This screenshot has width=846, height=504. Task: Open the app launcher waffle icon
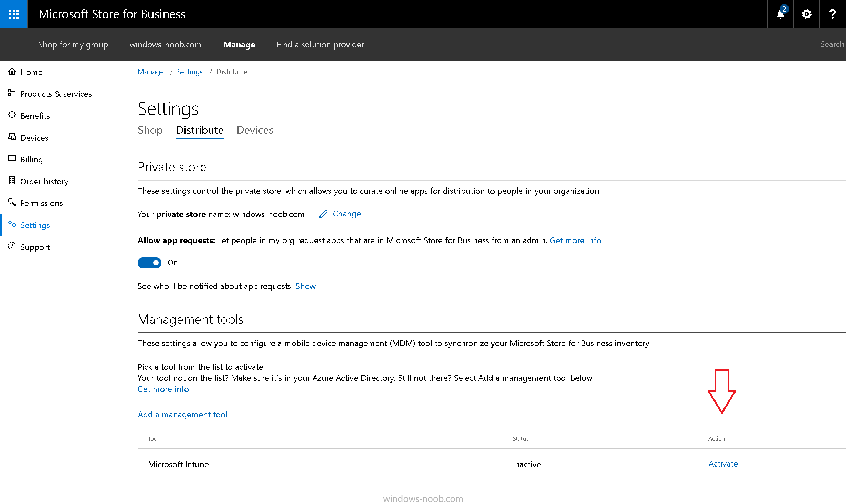coord(14,14)
